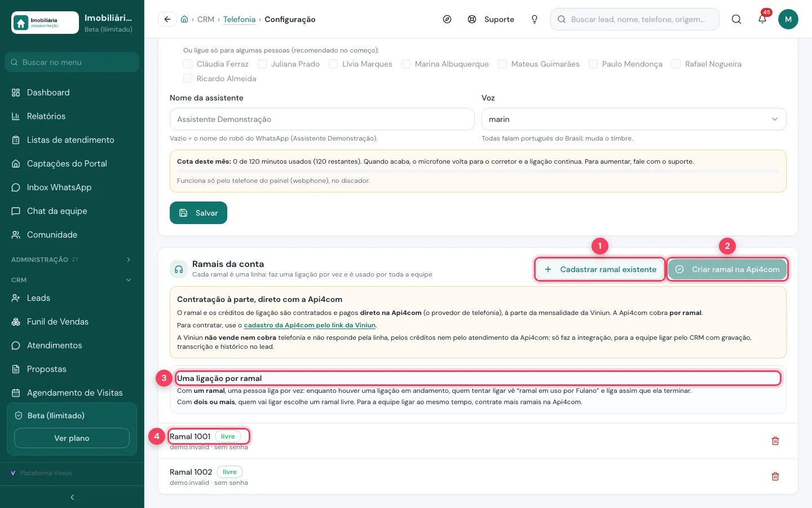Click the Plataforma Viniun footer link
The width and height of the screenshot is (812, 508).
(42, 473)
